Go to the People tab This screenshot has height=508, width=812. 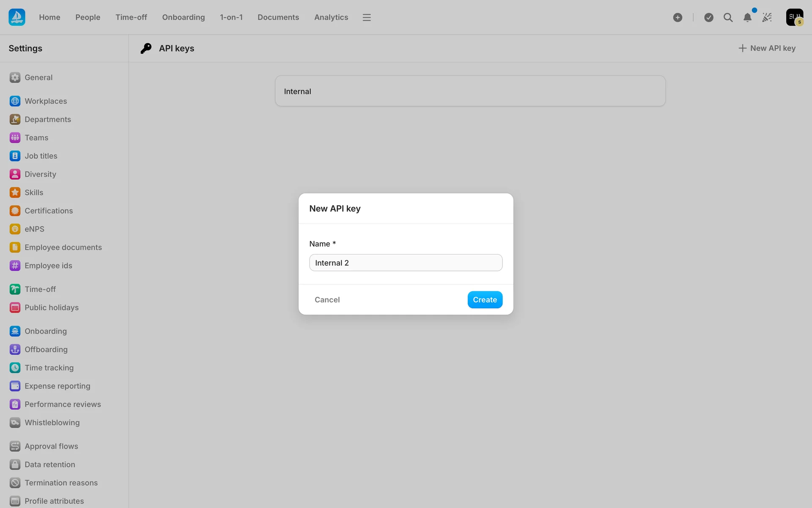pos(88,17)
